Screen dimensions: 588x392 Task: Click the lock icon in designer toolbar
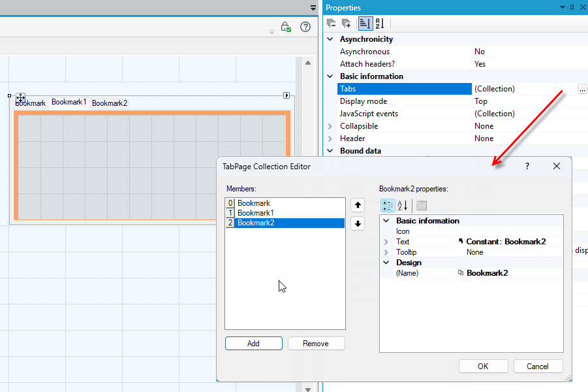coord(286,27)
